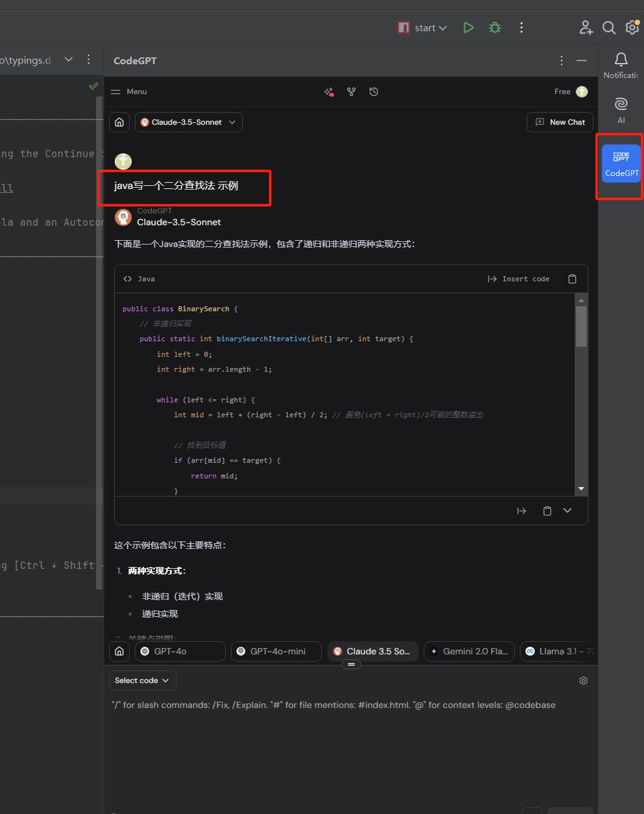Hide the CodeGPT tool window
Screen dimensions: 644x814
[x=582, y=61]
